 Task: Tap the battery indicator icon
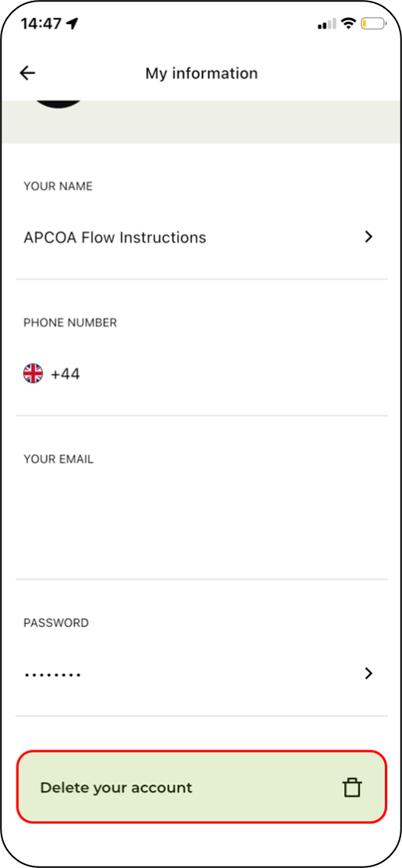point(375,23)
